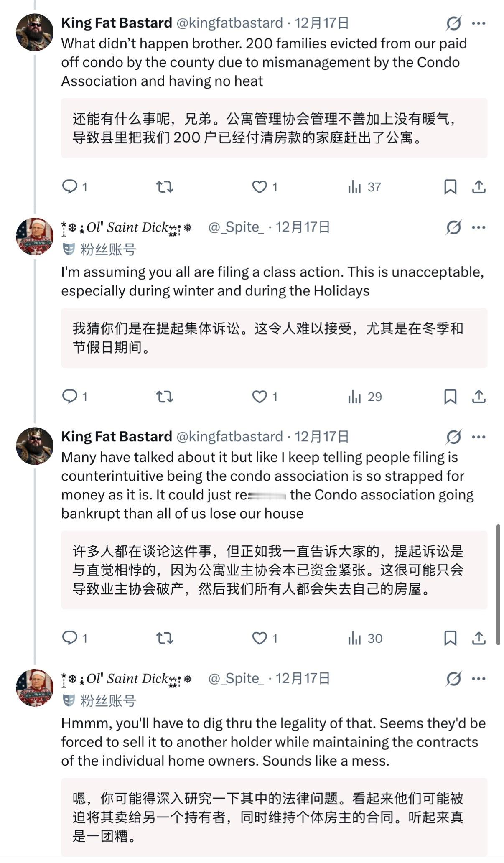504x863 pixels.
Task: Open more menu on bankruptcy tweet
Action: tap(479, 437)
